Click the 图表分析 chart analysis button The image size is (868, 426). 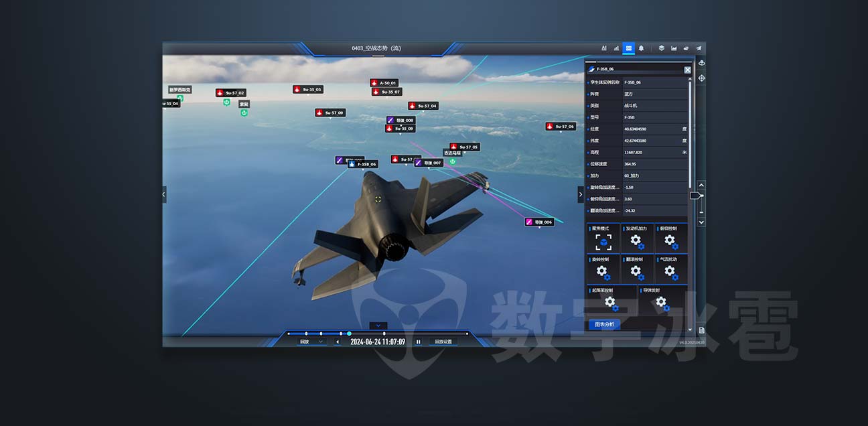point(604,324)
